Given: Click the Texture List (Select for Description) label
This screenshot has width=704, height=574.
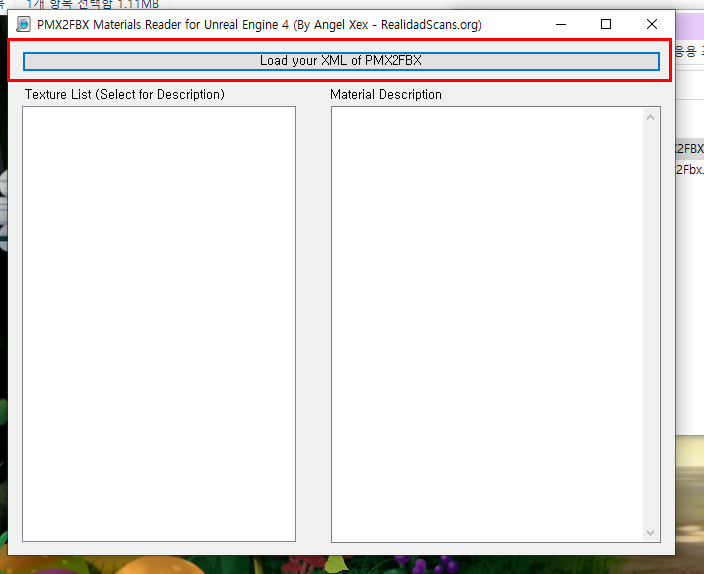Looking at the screenshot, I should [x=125, y=94].
